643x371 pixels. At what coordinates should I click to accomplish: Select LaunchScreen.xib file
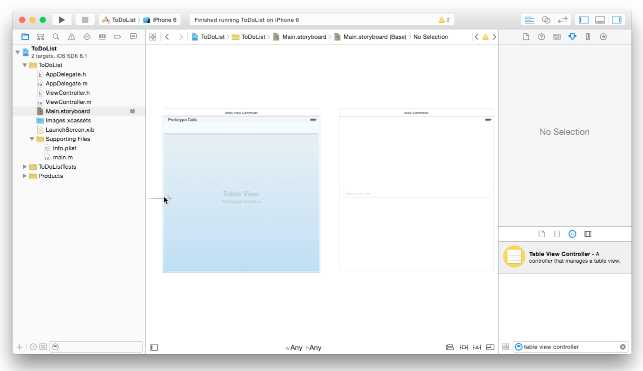70,130
